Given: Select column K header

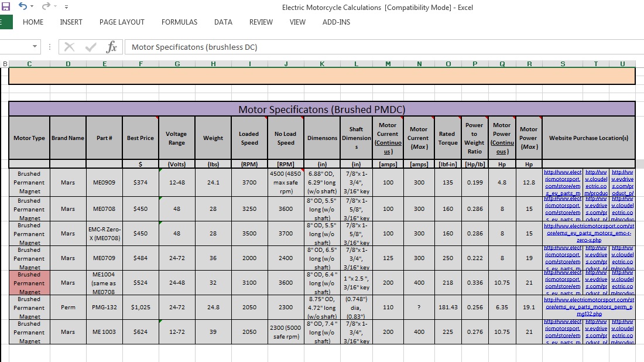Looking at the screenshot, I should coord(322,64).
